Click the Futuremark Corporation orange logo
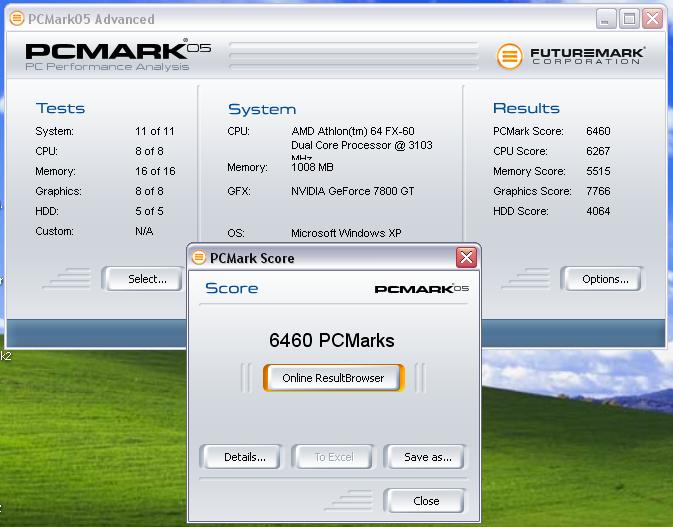 point(509,56)
